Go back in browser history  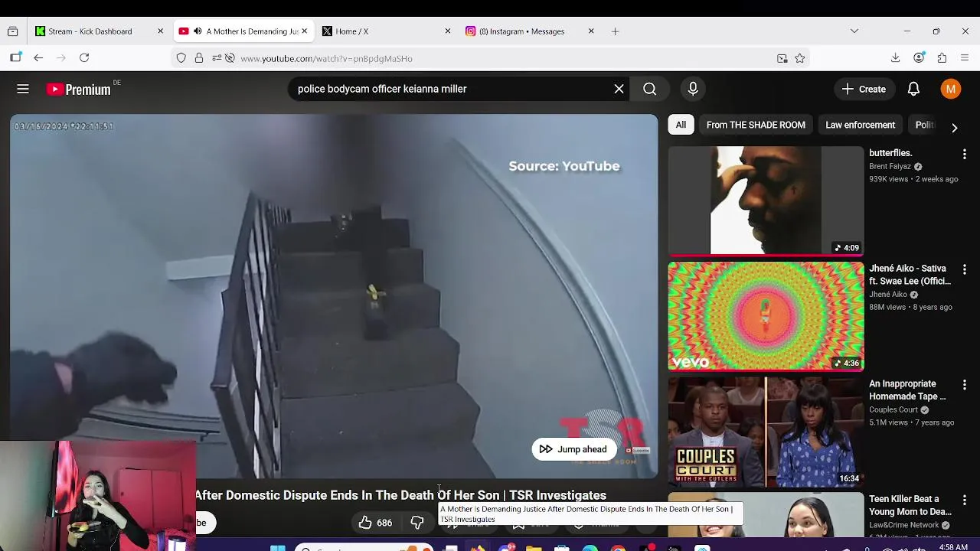pyautogui.click(x=38, y=57)
